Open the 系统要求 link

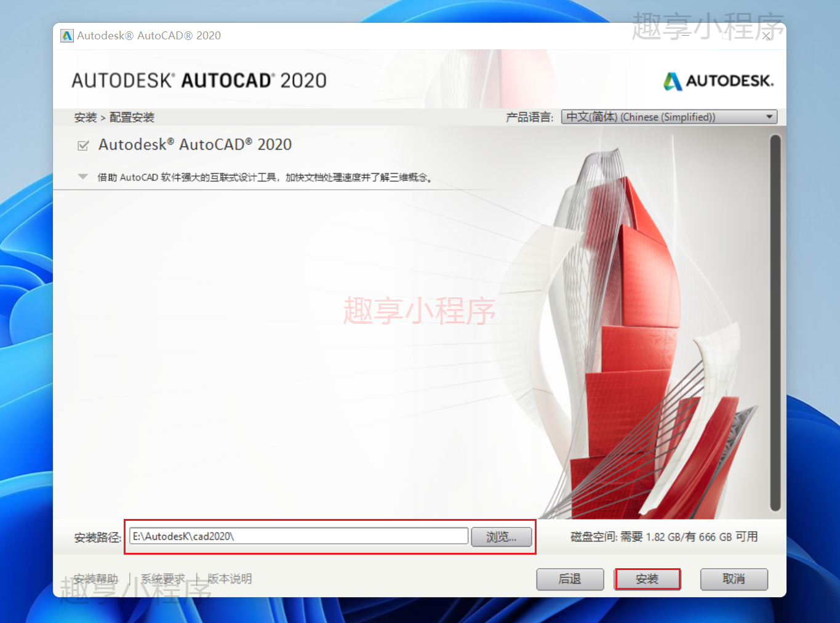point(163,579)
